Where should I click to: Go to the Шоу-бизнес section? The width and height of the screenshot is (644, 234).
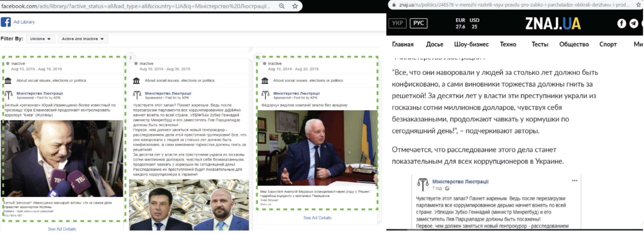pyautogui.click(x=471, y=44)
